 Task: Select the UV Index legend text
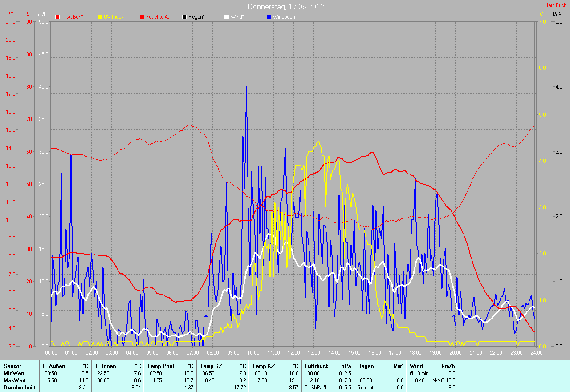coord(114,17)
